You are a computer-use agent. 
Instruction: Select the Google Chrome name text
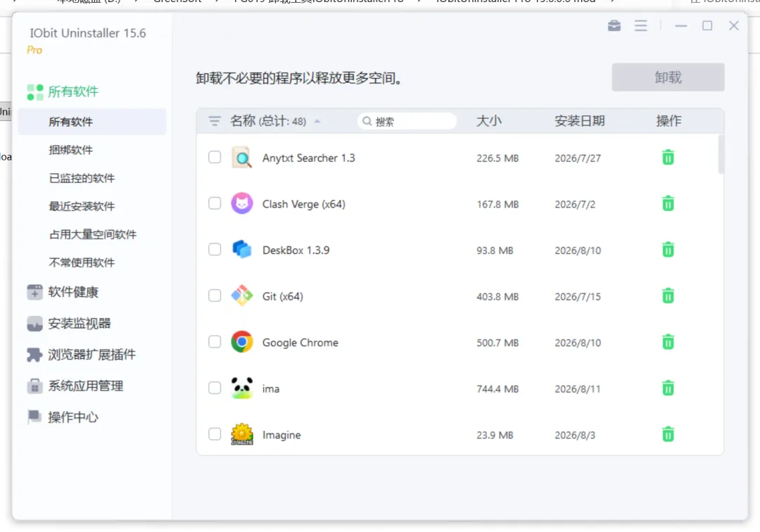click(300, 343)
